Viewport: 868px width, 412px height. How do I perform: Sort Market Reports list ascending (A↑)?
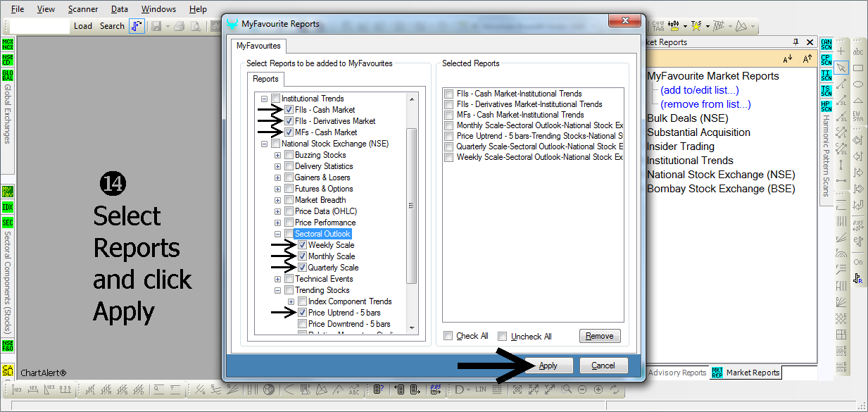point(807,58)
